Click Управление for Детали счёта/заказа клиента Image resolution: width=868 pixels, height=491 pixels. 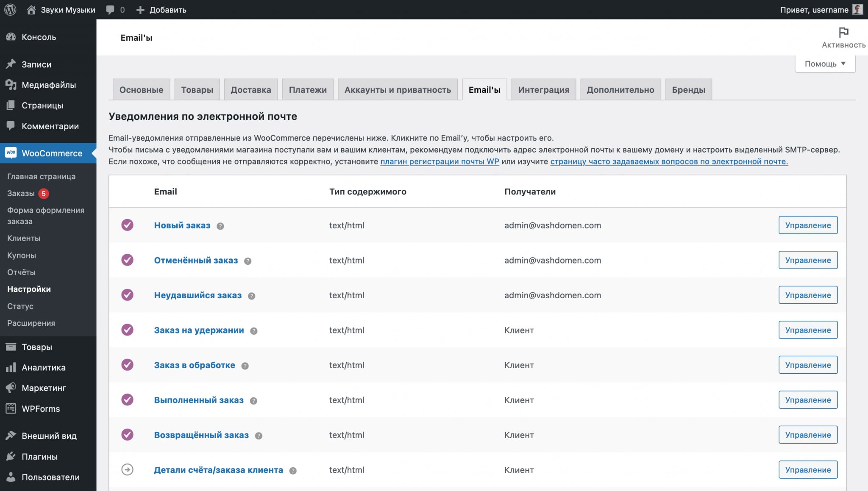[808, 469]
